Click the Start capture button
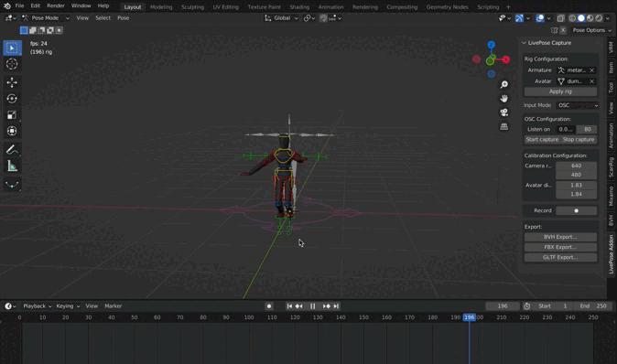The width and height of the screenshot is (617, 364). point(542,140)
